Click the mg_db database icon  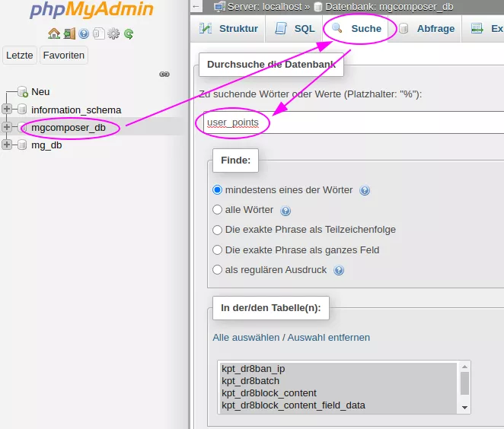tap(22, 145)
